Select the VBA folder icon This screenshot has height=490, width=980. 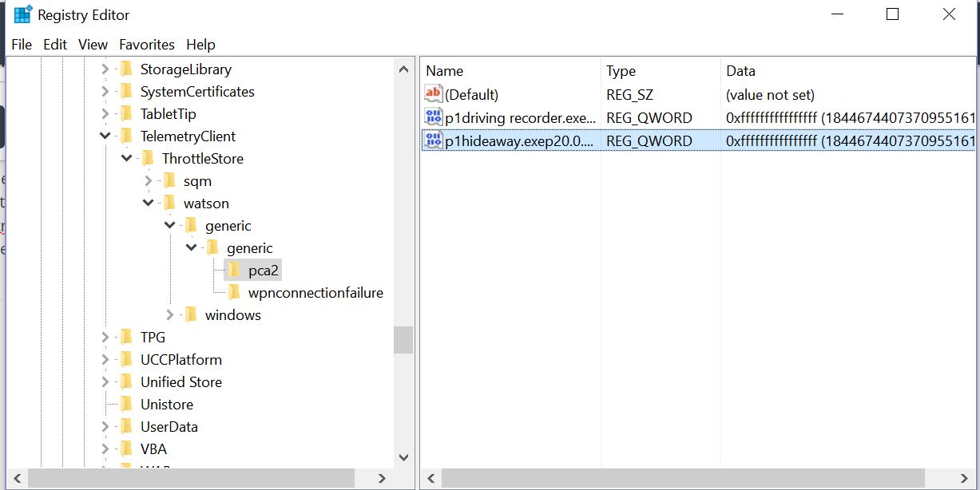click(x=125, y=449)
